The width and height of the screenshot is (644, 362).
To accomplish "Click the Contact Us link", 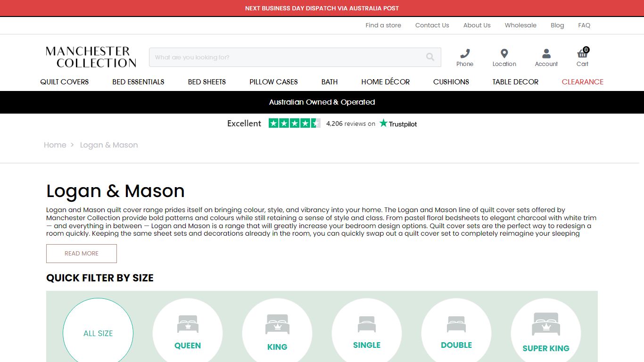I will [432, 25].
